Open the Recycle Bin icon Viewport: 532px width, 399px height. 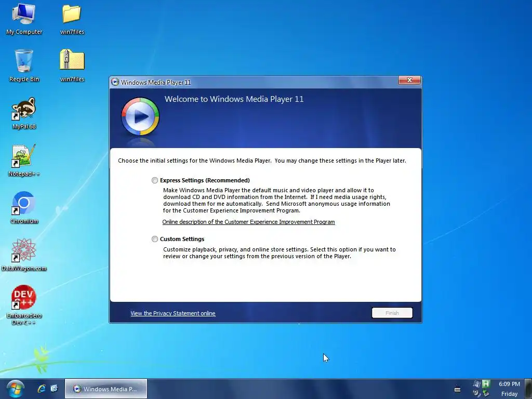pyautogui.click(x=24, y=66)
